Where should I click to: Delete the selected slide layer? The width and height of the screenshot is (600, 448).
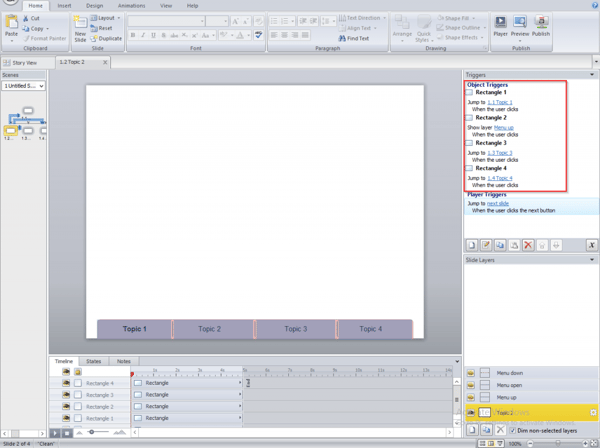point(500,430)
